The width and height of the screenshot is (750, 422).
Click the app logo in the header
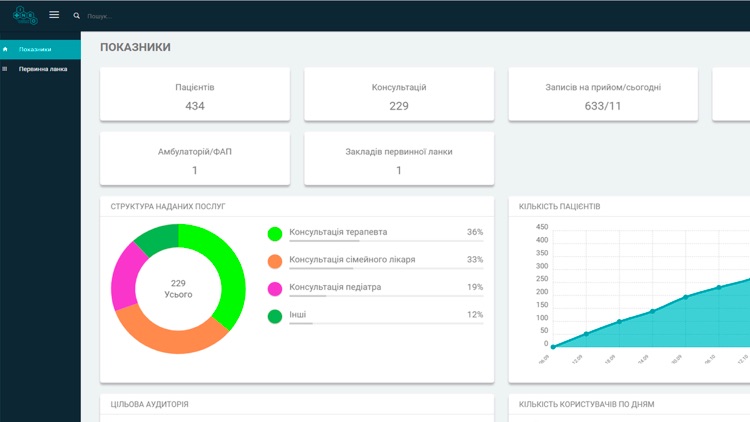pyautogui.click(x=24, y=15)
